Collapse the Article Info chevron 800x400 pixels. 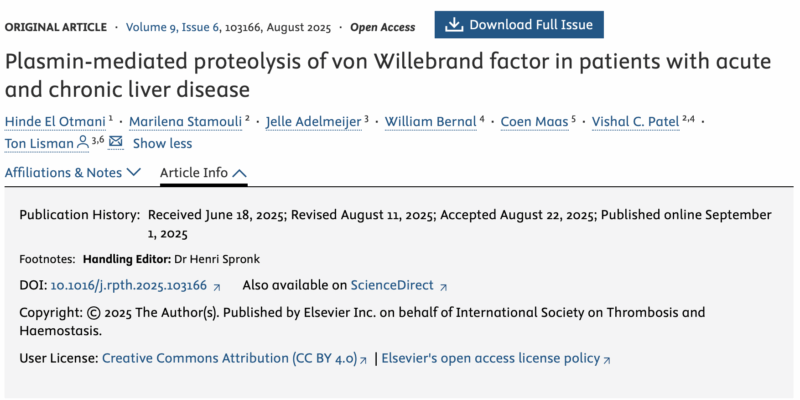pos(239,172)
